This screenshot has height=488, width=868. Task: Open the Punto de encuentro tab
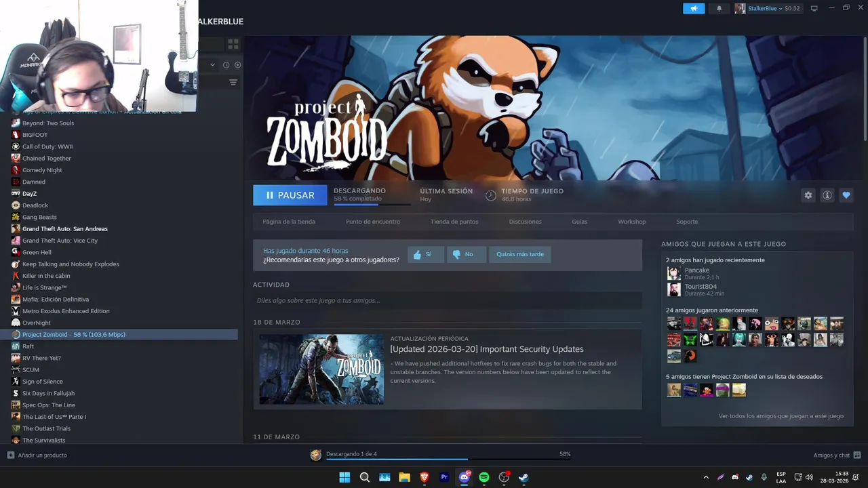tap(373, 222)
